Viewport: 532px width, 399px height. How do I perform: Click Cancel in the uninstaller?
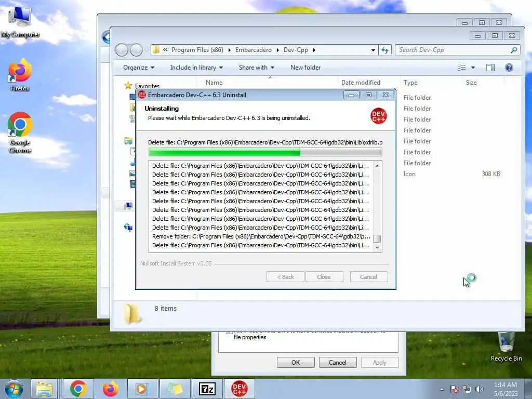369,277
